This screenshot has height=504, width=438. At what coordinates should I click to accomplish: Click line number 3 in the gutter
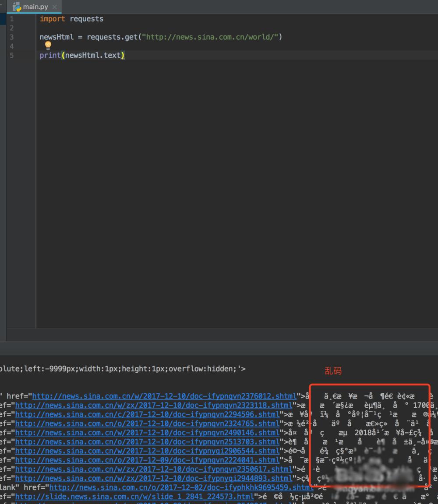pyautogui.click(x=12, y=37)
